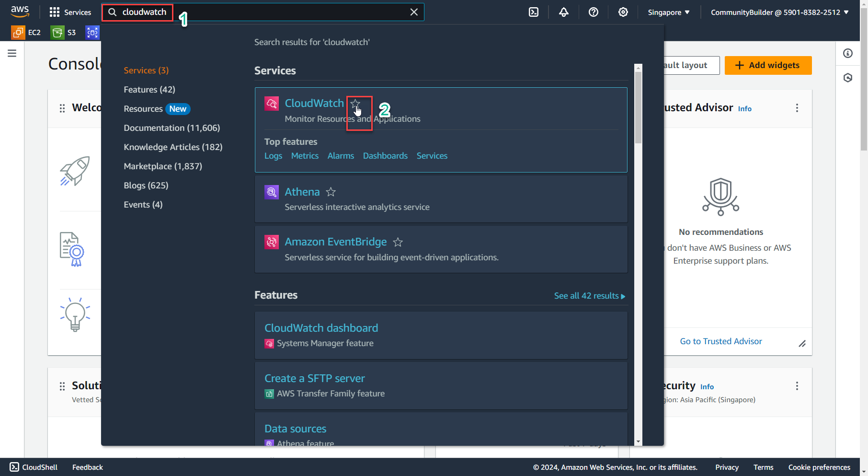Click the Add widgets button
Screen dimensions: 868x476
click(x=768, y=65)
